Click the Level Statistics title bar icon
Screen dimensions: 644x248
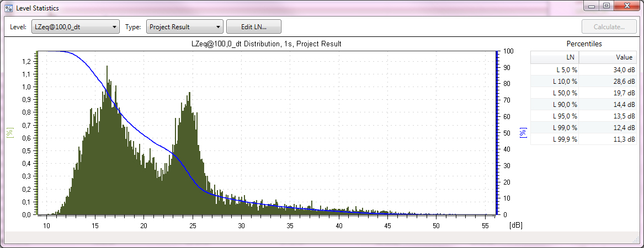click(8, 8)
